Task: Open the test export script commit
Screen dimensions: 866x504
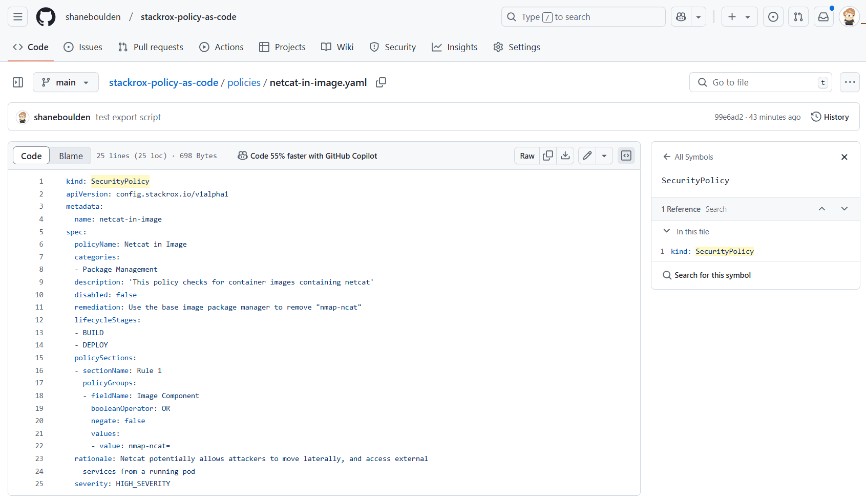Action: tap(129, 117)
